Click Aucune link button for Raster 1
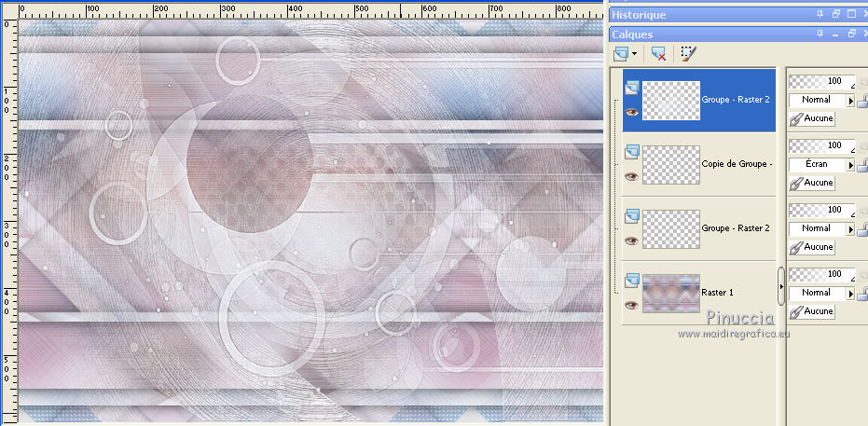The image size is (868, 426). point(811,311)
